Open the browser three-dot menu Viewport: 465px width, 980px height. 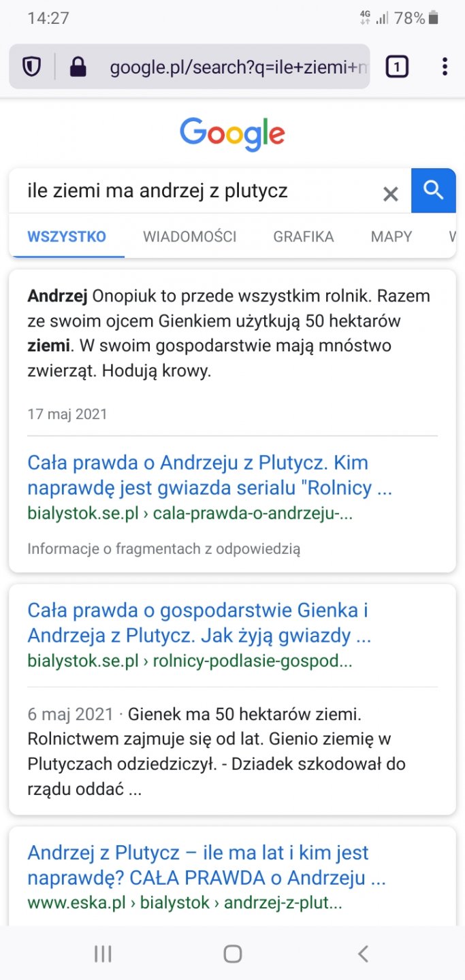coord(444,67)
